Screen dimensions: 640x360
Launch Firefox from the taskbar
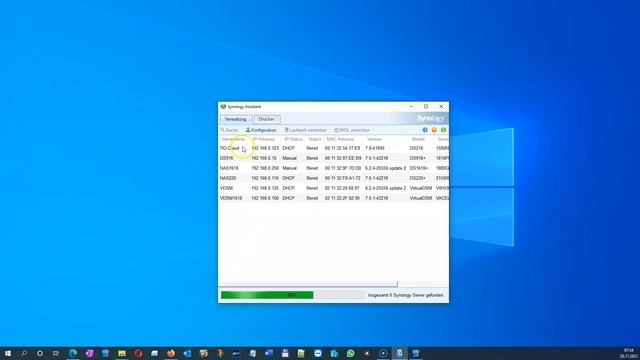tap(171, 353)
